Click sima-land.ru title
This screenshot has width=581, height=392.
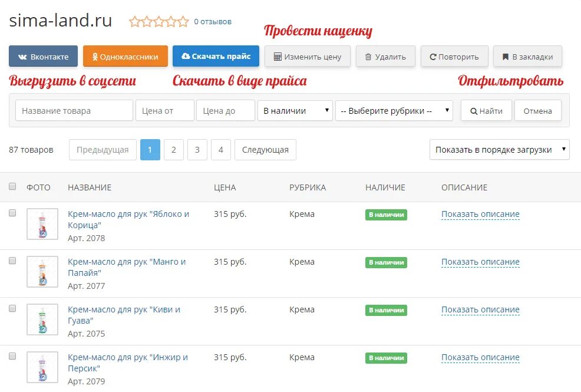(x=60, y=21)
